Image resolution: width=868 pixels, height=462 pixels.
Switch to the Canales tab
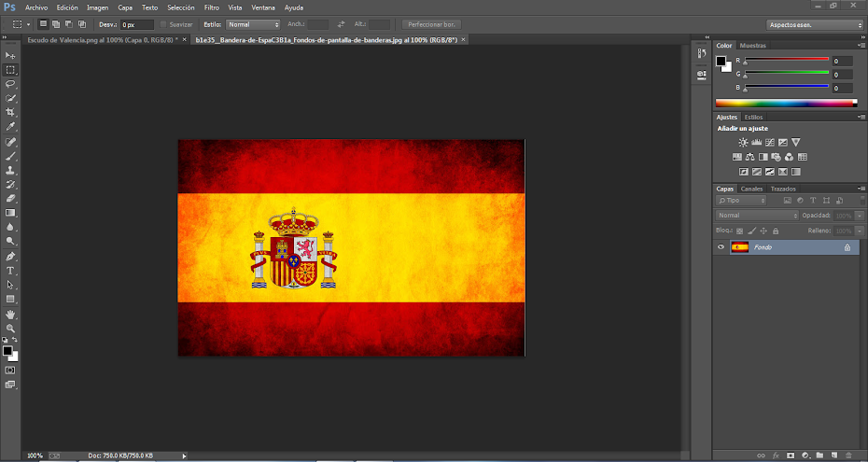[751, 189]
